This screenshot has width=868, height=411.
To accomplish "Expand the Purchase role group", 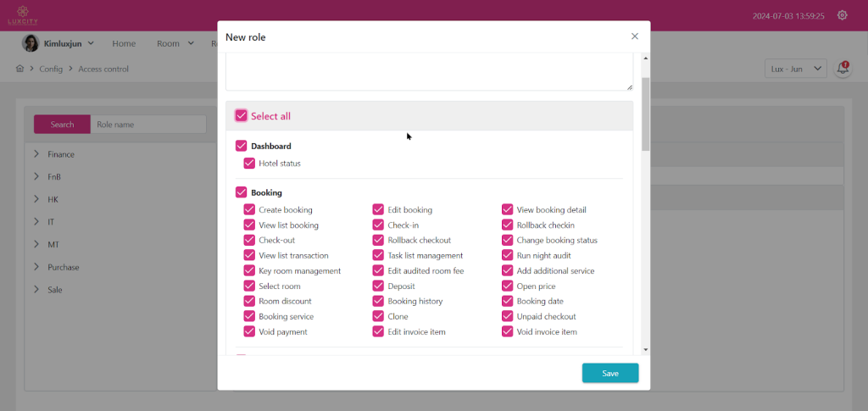I will click(37, 267).
